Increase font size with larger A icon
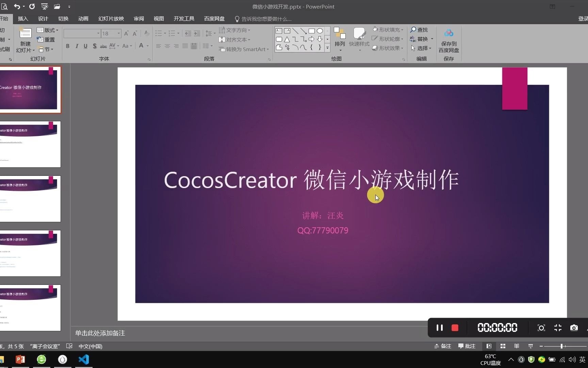588x368 pixels. 126,33
